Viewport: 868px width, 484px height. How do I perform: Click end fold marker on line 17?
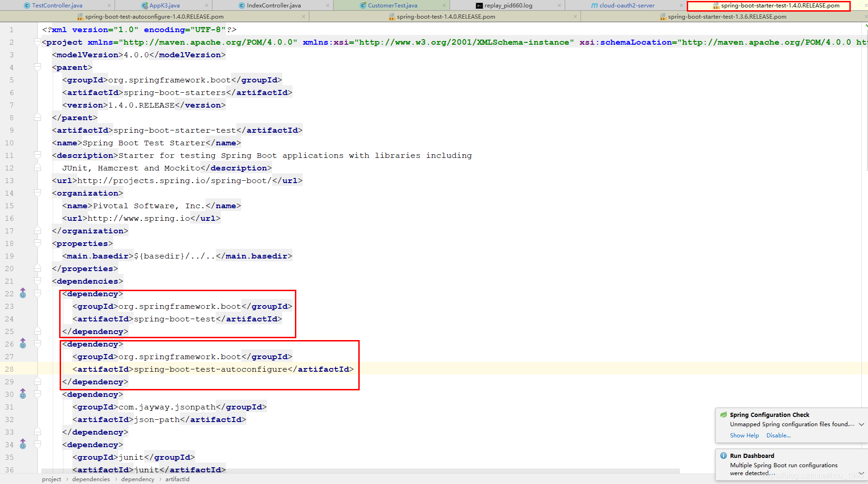tap(37, 231)
